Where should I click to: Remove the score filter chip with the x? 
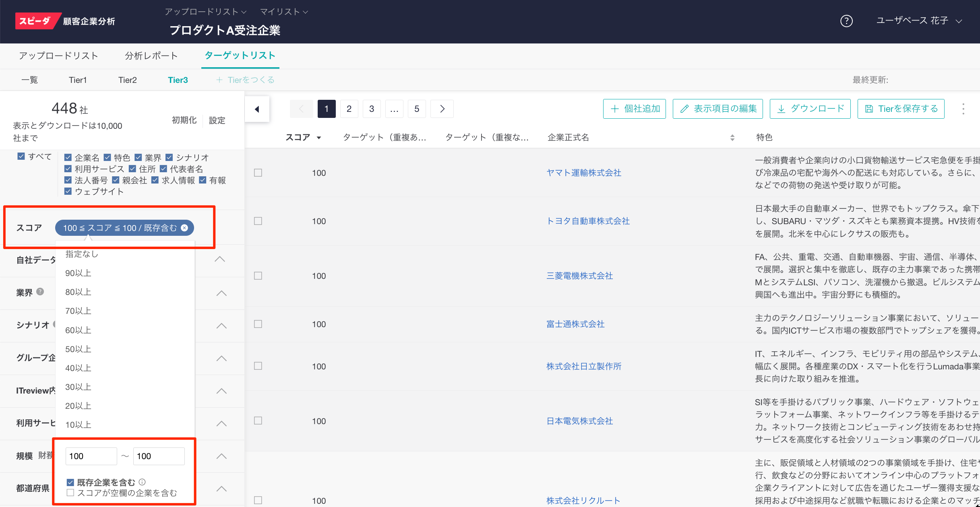[x=184, y=228]
